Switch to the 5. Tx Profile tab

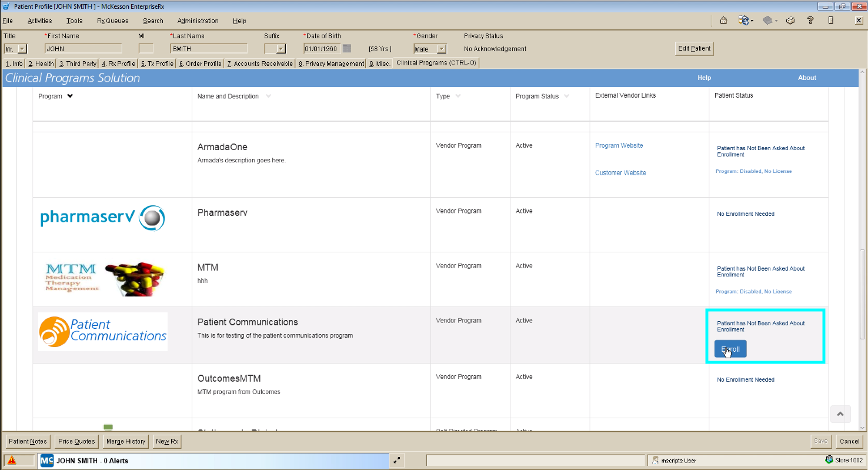[157, 64]
